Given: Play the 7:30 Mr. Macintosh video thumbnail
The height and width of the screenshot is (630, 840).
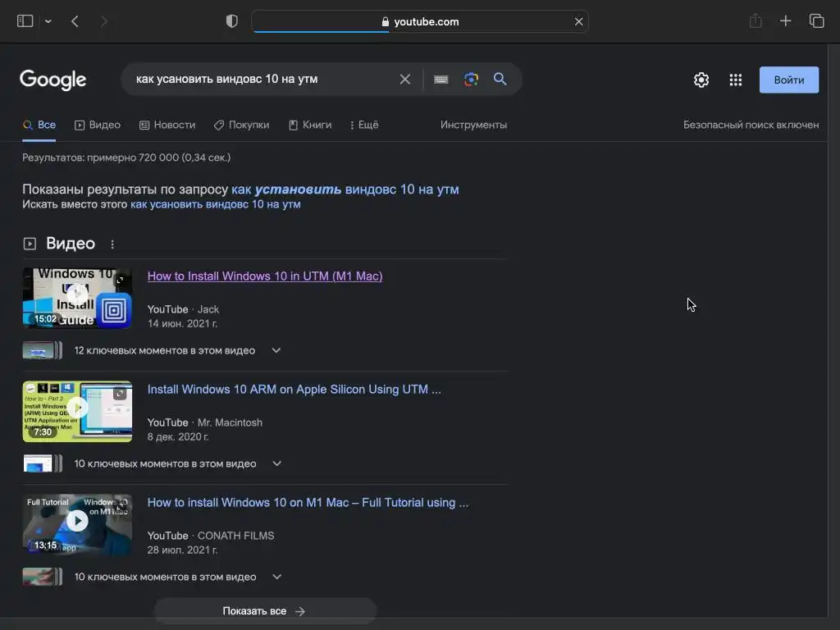Looking at the screenshot, I should pos(77,412).
